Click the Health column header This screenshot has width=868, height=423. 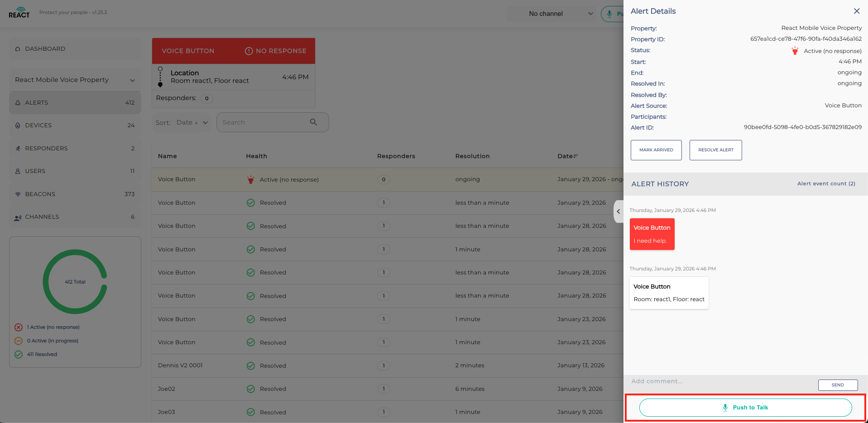pos(257,156)
